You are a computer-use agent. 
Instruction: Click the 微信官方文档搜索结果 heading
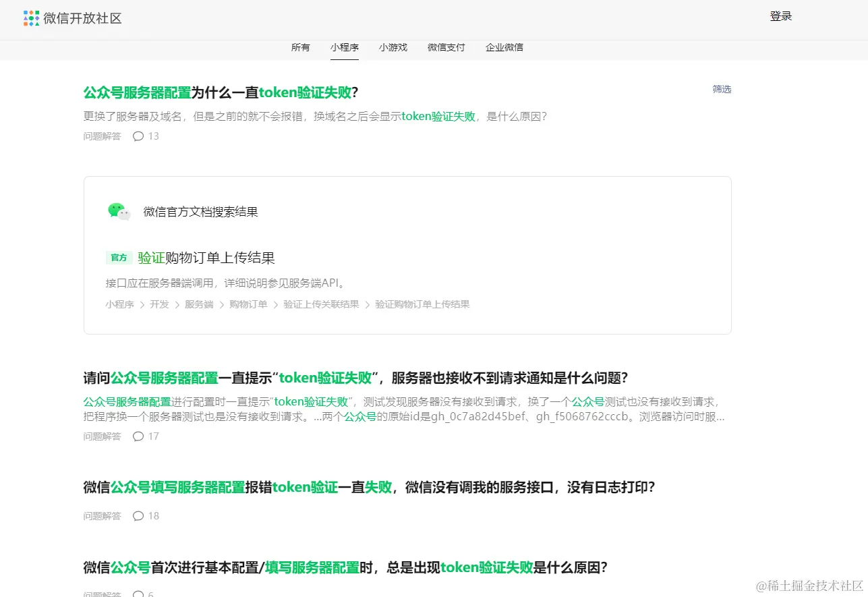(201, 212)
